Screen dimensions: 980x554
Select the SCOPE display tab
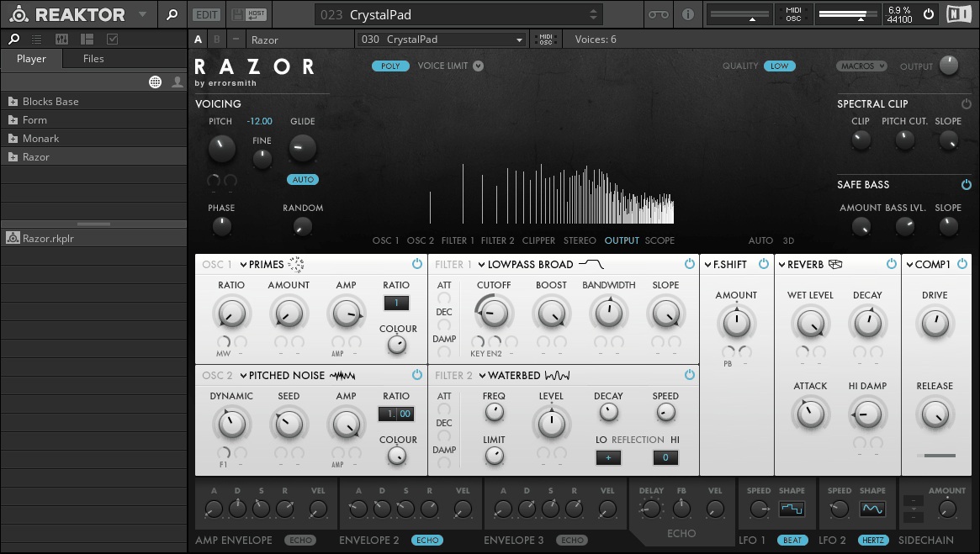click(x=660, y=240)
